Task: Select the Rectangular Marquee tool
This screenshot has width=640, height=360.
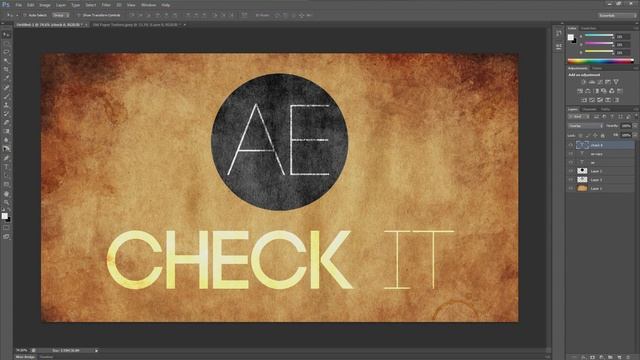Action: [x=6, y=44]
